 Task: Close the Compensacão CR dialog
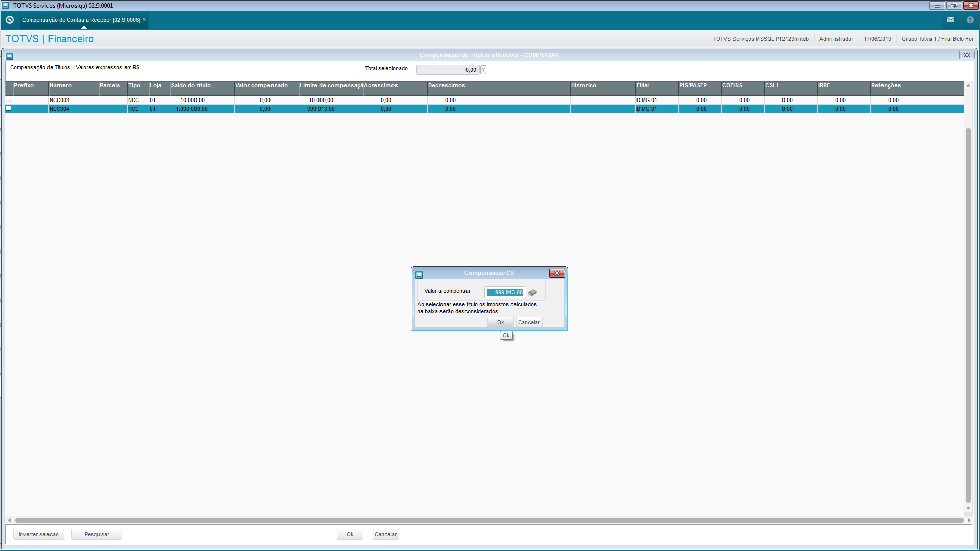pyautogui.click(x=556, y=273)
